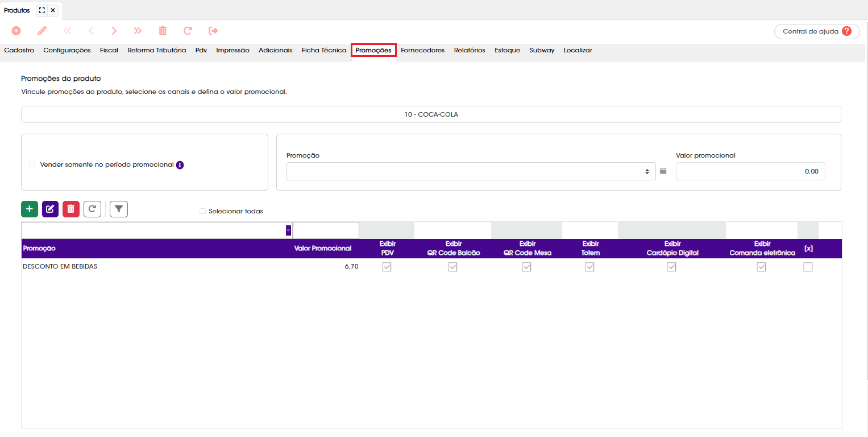868x437 pixels.
Task: Jump to last record double-right arrow
Action: (138, 31)
